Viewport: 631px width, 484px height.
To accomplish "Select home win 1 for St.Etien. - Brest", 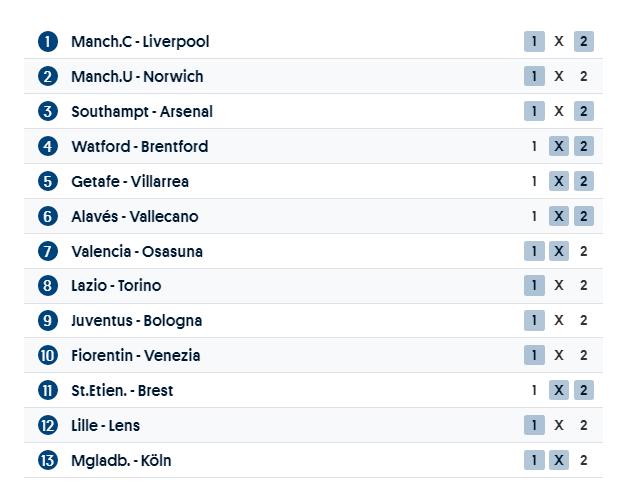I will [x=534, y=391].
